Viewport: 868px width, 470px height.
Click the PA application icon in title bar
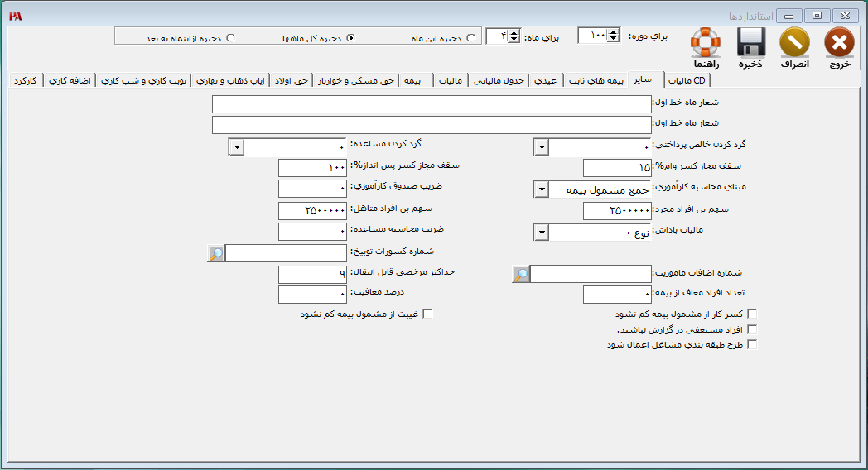[15, 16]
